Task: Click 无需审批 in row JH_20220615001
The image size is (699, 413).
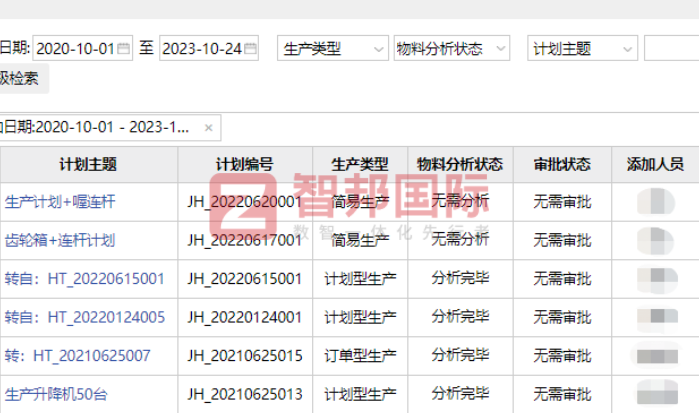Action: pyautogui.click(x=562, y=279)
